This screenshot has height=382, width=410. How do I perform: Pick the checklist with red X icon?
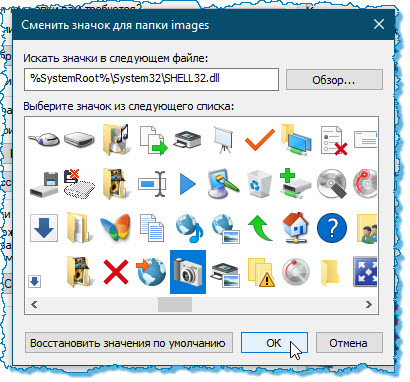click(333, 140)
